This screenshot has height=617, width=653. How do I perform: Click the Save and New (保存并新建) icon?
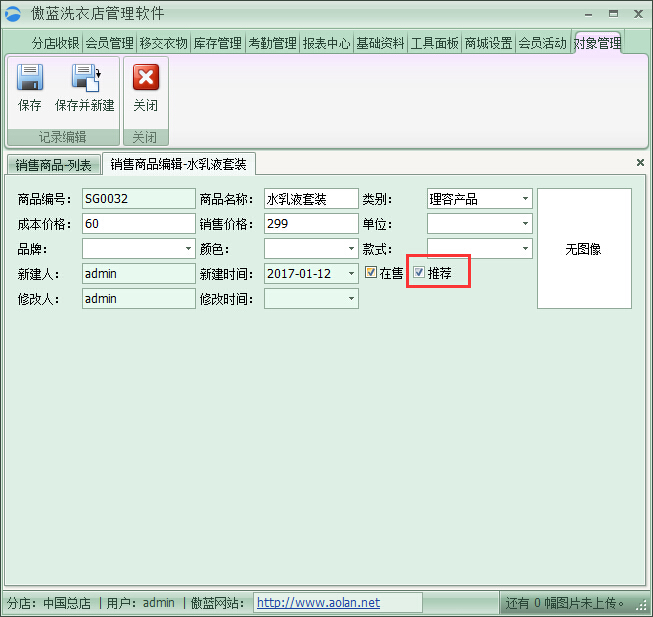coord(85,79)
